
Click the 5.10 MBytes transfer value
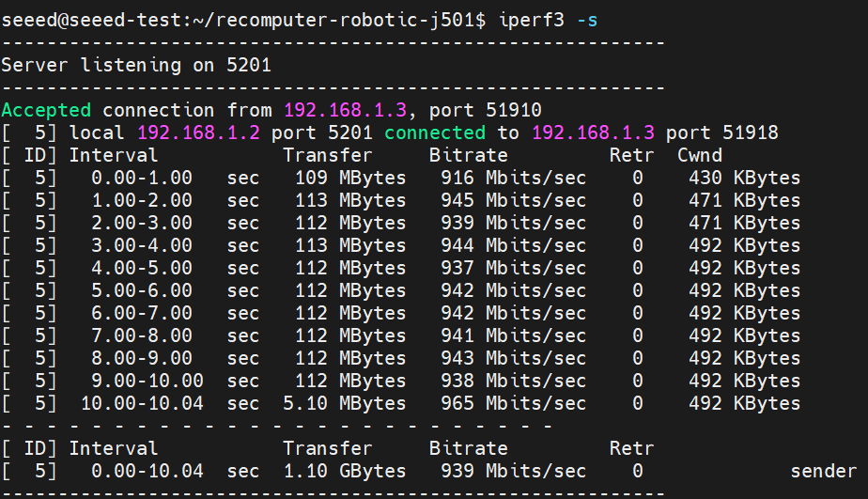345,403
